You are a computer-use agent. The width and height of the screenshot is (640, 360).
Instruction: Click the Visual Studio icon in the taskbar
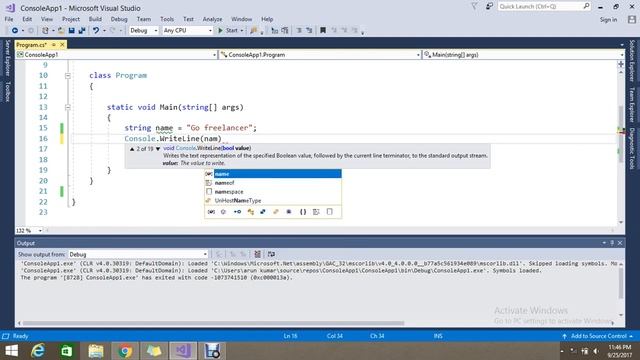click(183, 351)
